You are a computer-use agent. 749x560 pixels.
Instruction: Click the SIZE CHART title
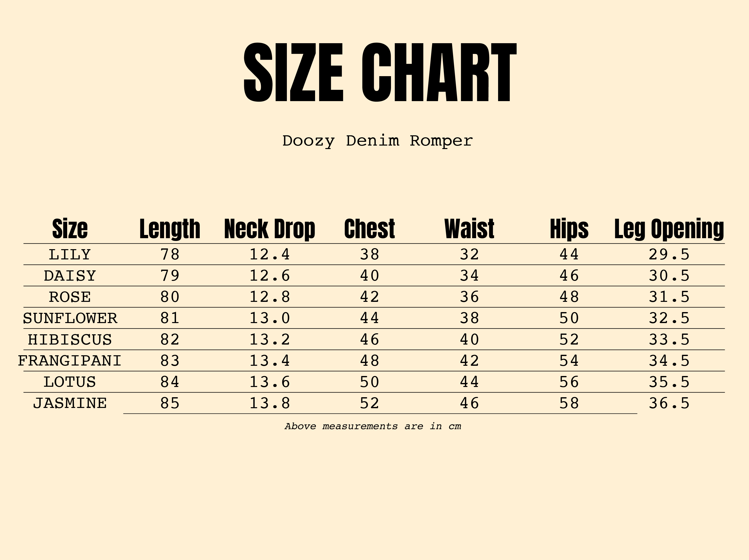click(380, 73)
